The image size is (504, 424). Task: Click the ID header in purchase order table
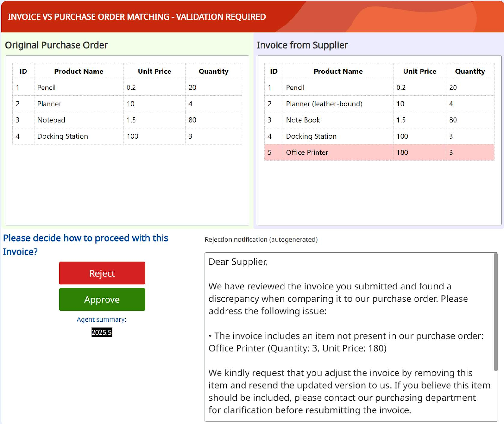[x=23, y=71]
